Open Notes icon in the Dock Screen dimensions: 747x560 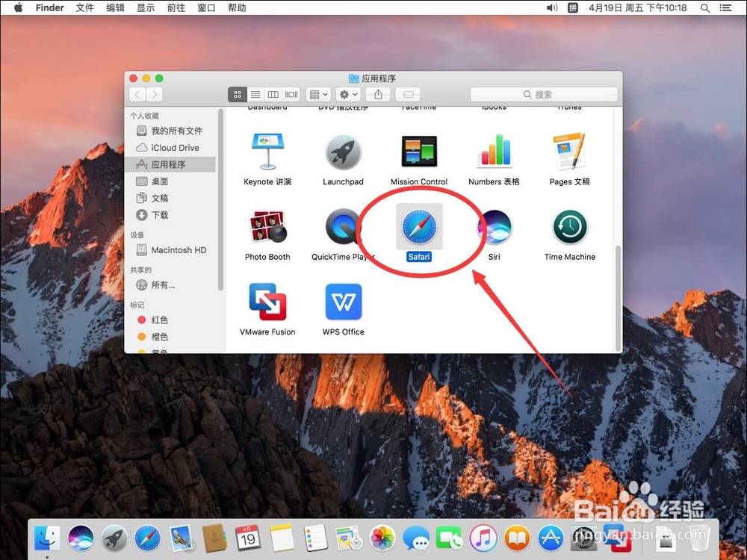pos(282,538)
